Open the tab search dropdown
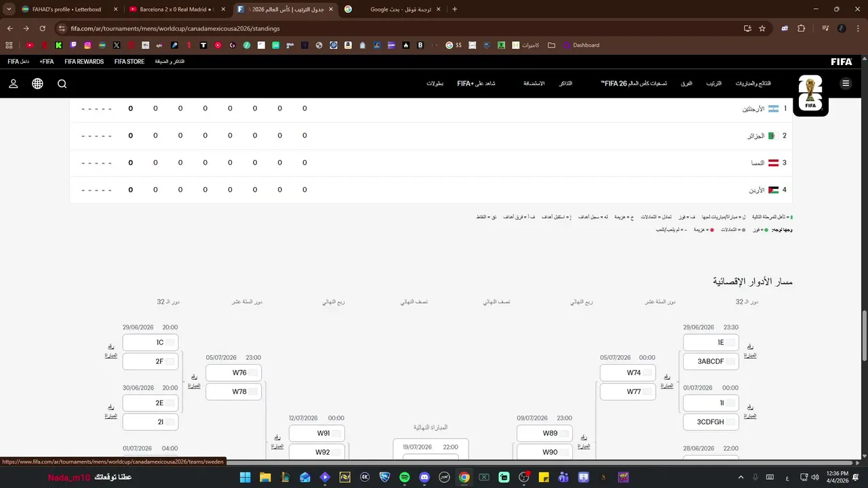Image resolution: width=868 pixels, height=488 pixels. (9, 9)
